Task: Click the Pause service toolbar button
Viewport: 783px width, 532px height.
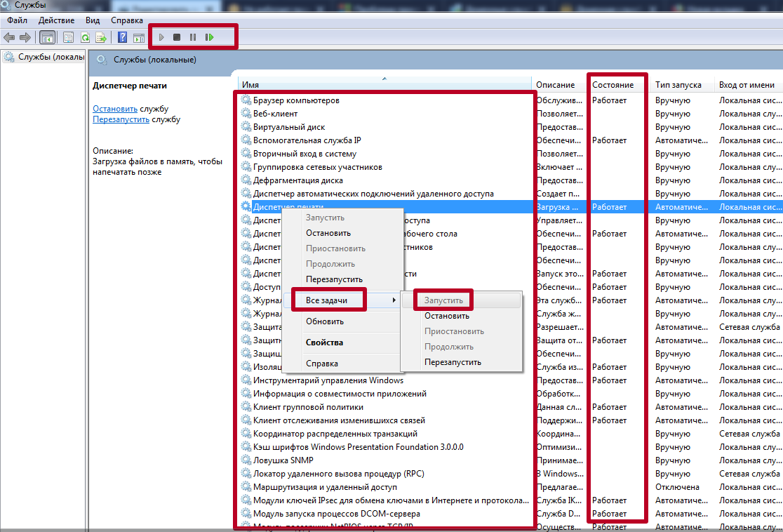Action: pyautogui.click(x=193, y=37)
